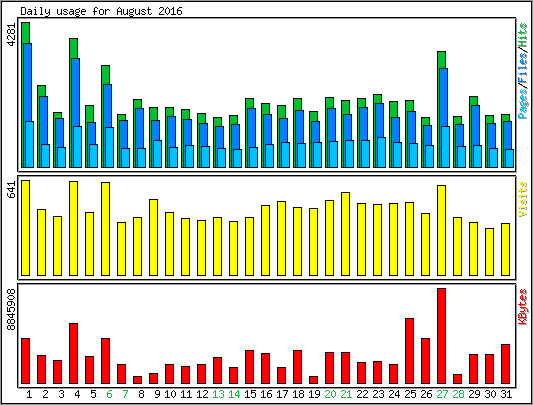Click the 4281 axis maximum value
533x405 pixels.
click(x=12, y=34)
